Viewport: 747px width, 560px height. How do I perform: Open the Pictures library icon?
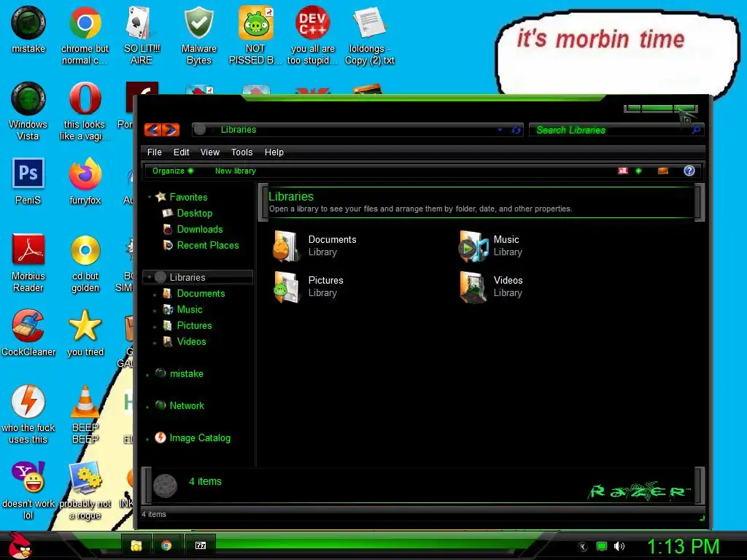(x=286, y=287)
